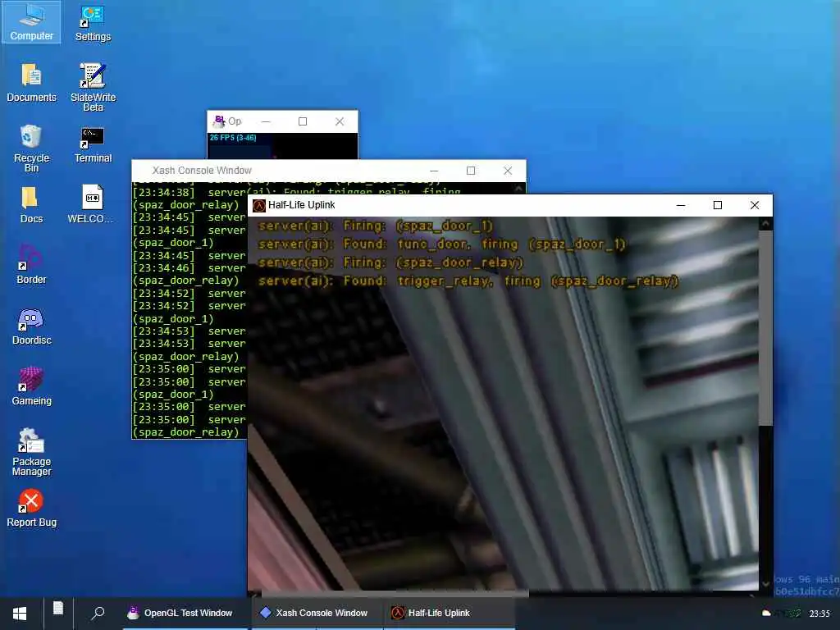The image size is (840, 630).
Task: Click 'Found: trigger_relay' game console line
Action: click(468, 281)
